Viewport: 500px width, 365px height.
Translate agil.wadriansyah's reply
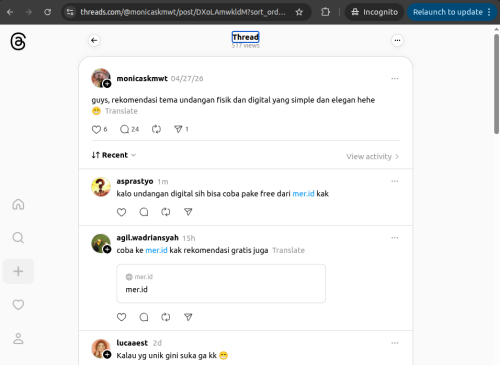pos(289,250)
